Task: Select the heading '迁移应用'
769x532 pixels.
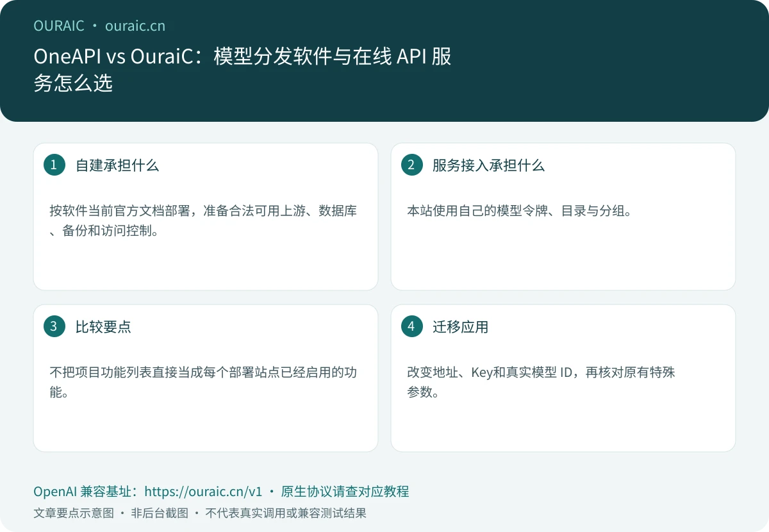Action: coord(460,327)
